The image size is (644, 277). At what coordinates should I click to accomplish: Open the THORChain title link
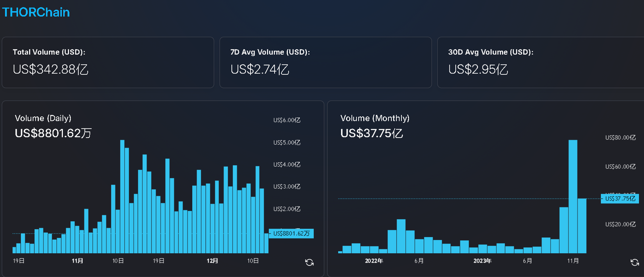pos(36,12)
